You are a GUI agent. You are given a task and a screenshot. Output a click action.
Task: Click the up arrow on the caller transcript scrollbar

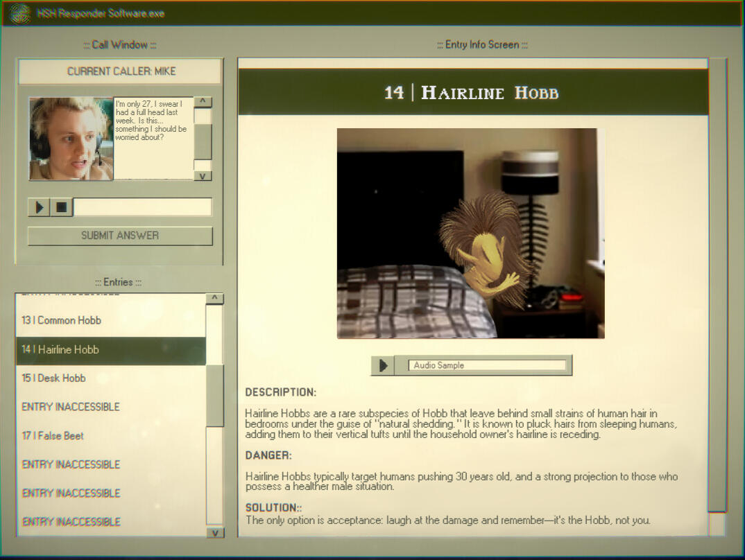click(x=203, y=102)
